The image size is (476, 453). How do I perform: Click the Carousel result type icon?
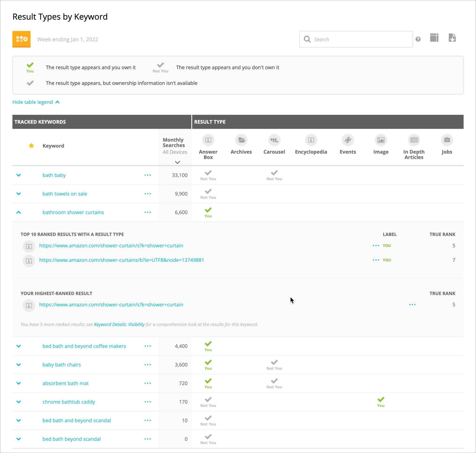(274, 140)
